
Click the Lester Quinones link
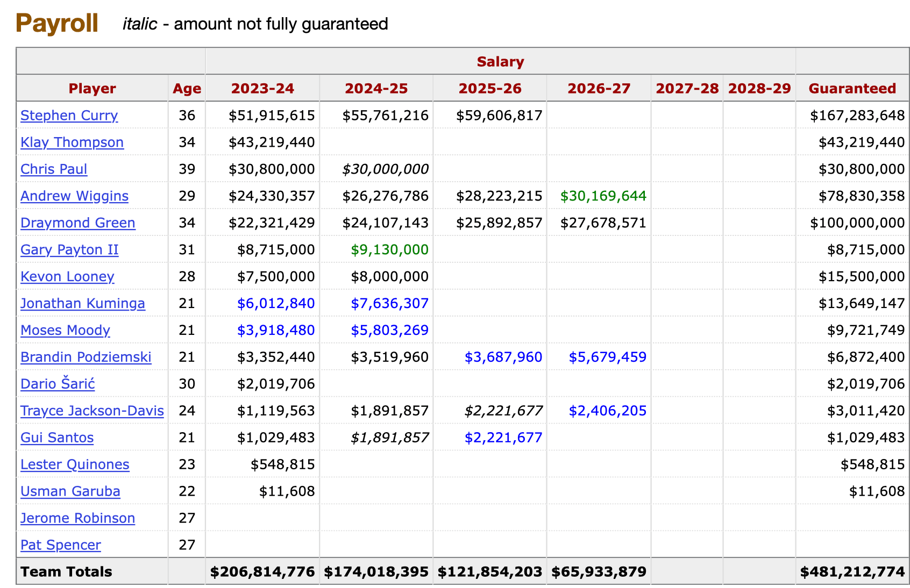(x=75, y=465)
